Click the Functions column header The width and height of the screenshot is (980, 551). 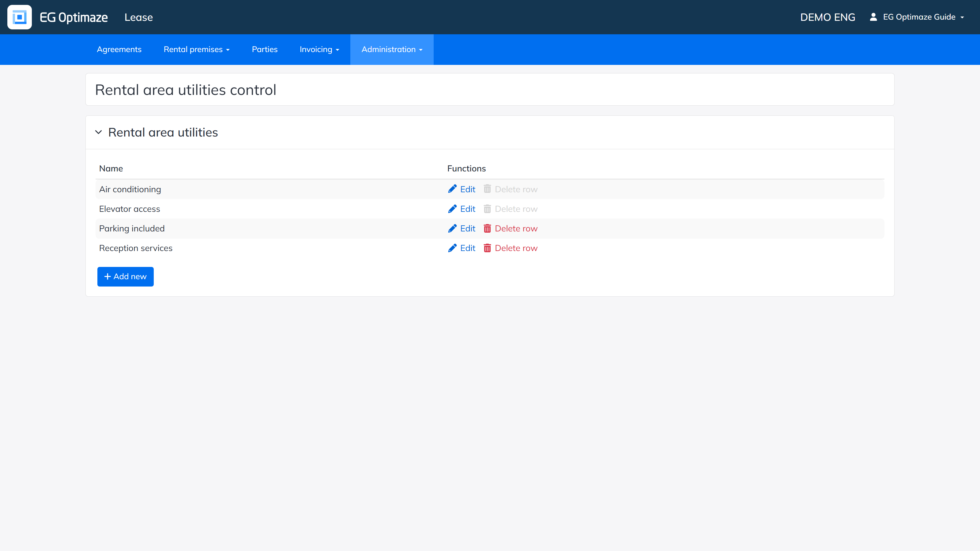(466, 168)
